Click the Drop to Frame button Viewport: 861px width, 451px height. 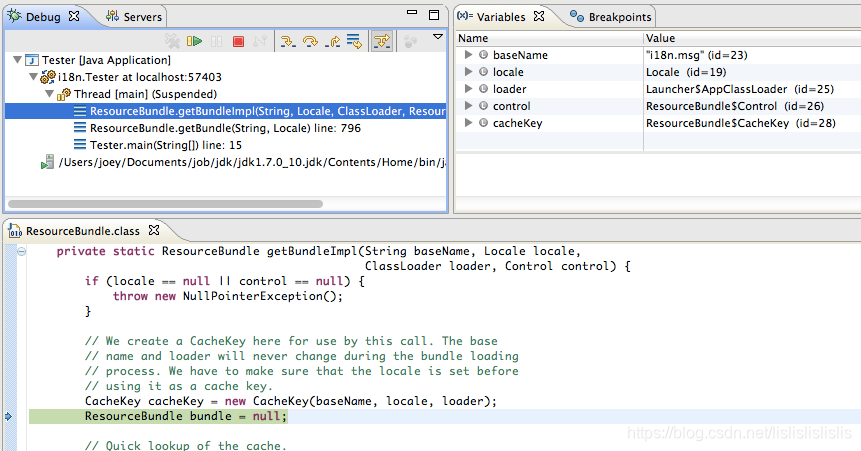[355, 41]
